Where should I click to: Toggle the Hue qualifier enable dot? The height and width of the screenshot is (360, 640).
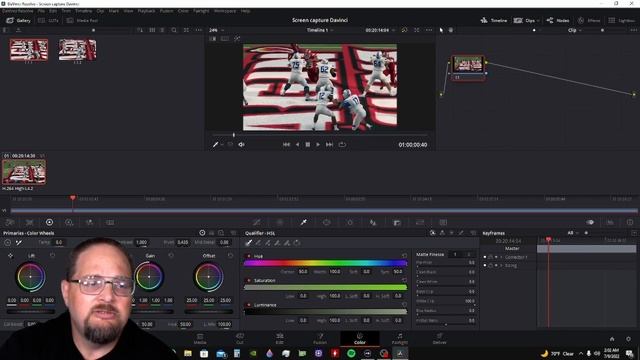(x=249, y=256)
